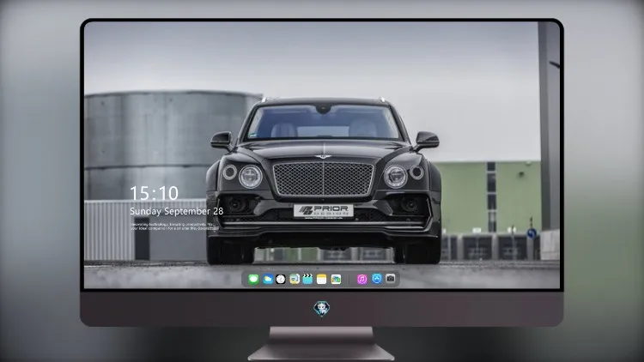The width and height of the screenshot is (644, 362).
Task: Open the Photos gallery icon in dock
Action: click(x=336, y=279)
